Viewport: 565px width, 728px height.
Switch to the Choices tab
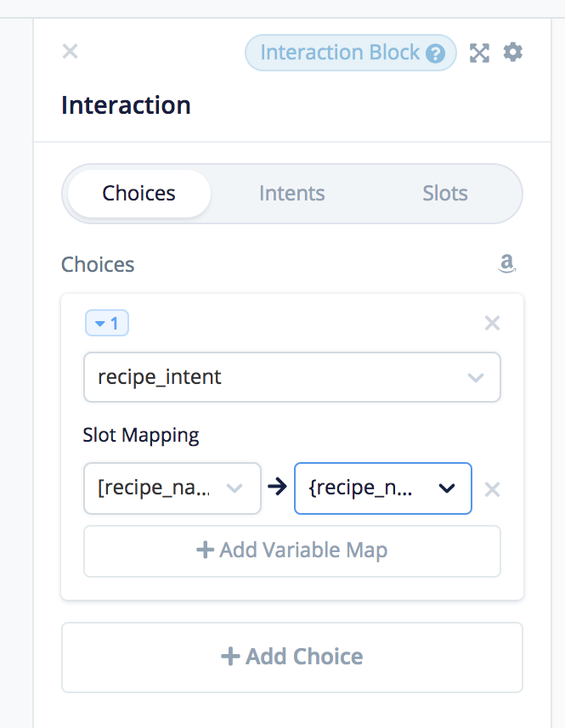point(138,194)
